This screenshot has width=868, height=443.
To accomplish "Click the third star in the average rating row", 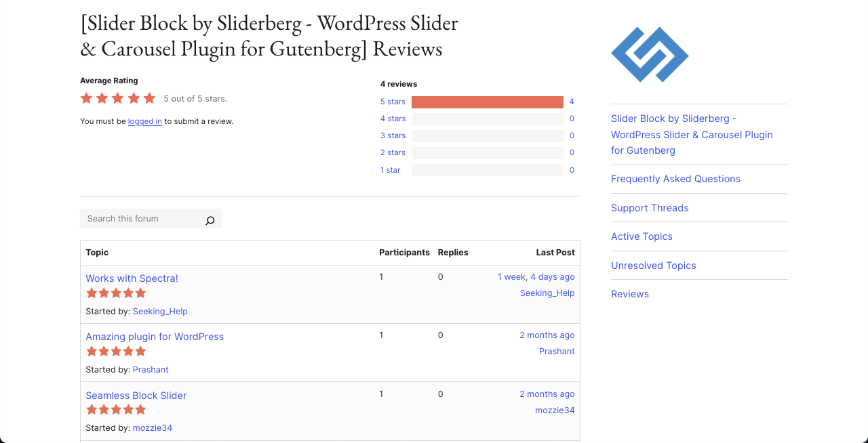I will click(x=117, y=98).
